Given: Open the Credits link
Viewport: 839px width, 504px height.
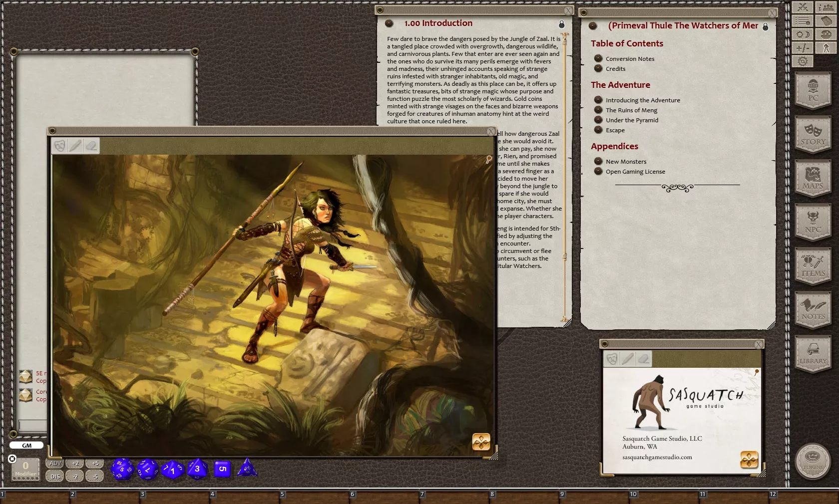Looking at the screenshot, I should point(615,69).
